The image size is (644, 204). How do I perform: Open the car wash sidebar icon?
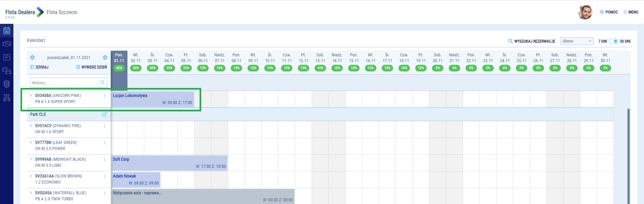[6, 98]
